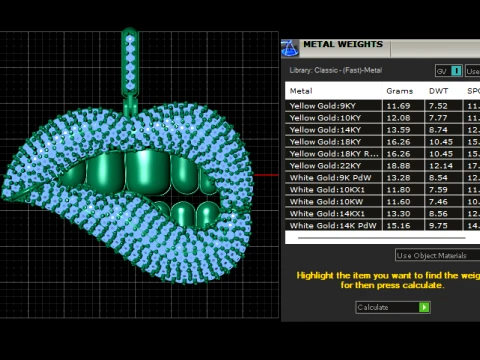The height and width of the screenshot is (360, 480).
Task: Click the green arrow icon on Calculate
Action: pyautogui.click(x=424, y=307)
